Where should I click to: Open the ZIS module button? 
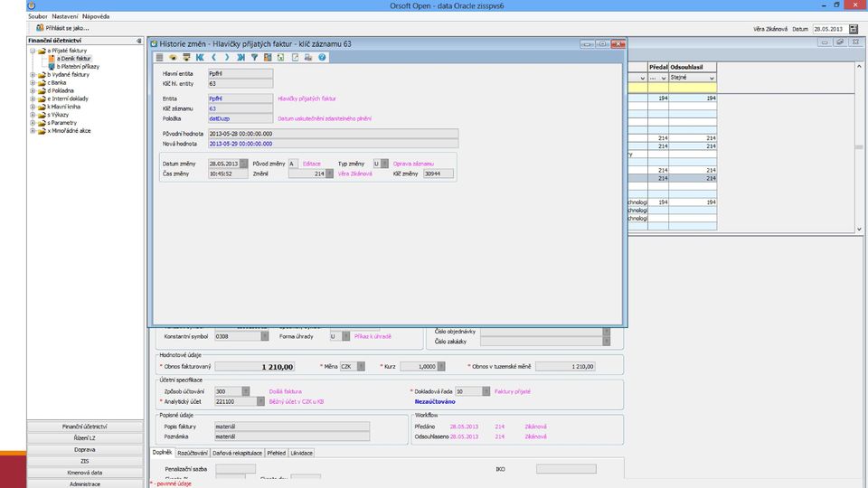tap(85, 461)
